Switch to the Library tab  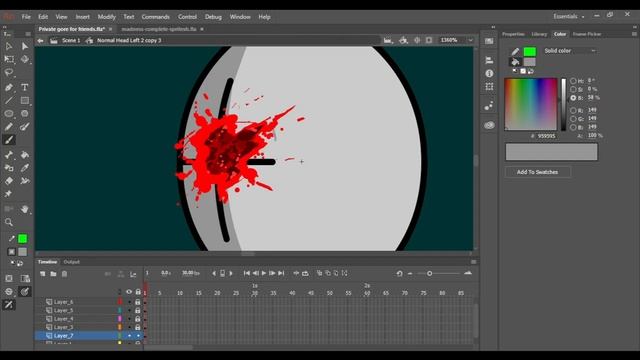coord(539,34)
